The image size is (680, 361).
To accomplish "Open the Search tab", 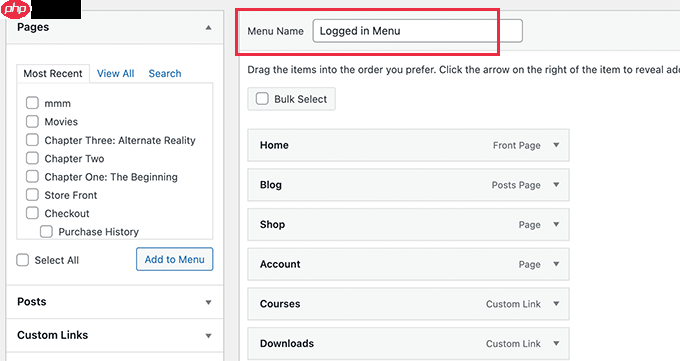I will [x=165, y=73].
